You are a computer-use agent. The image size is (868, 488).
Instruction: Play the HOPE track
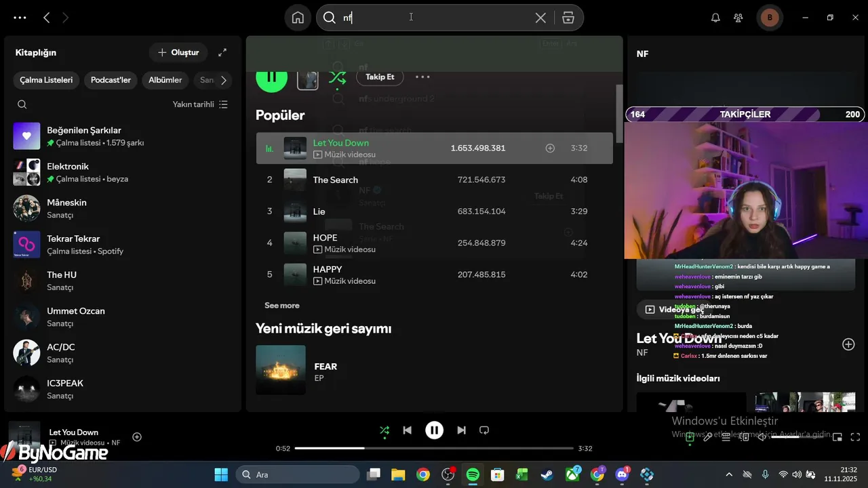click(434, 243)
